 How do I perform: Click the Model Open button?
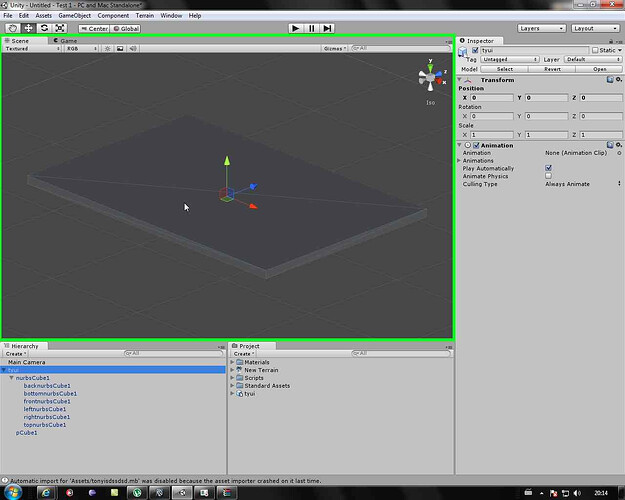point(599,69)
